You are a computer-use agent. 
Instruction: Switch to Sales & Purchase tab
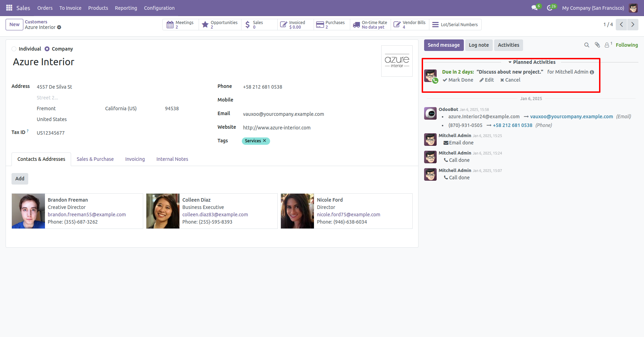click(95, 159)
